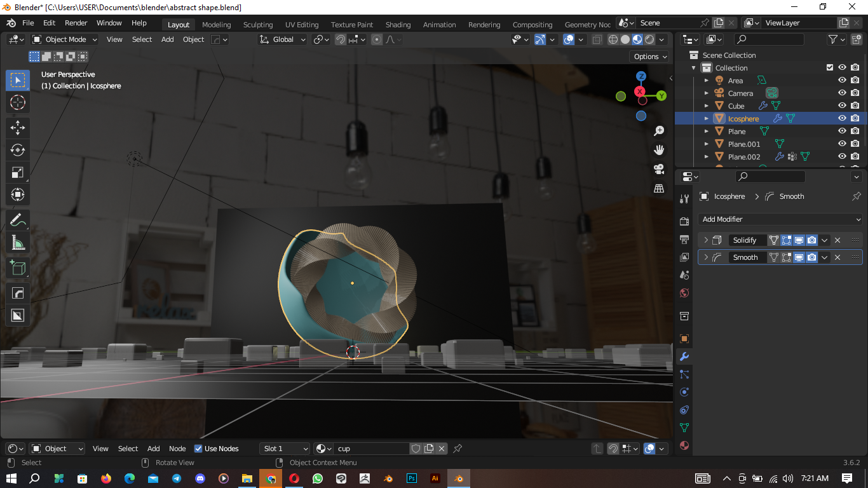Select the Add Cube tool
The width and height of the screenshot is (868, 488).
(18, 268)
